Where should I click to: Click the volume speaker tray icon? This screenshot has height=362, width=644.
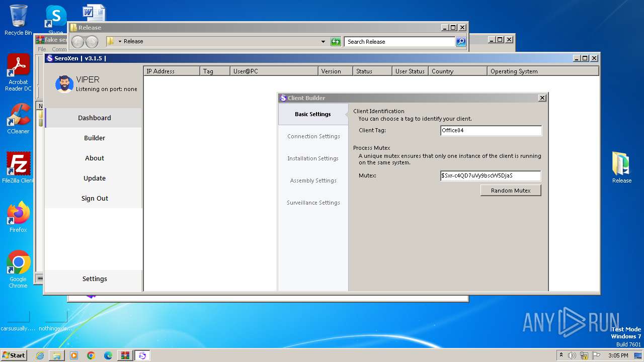click(572, 355)
